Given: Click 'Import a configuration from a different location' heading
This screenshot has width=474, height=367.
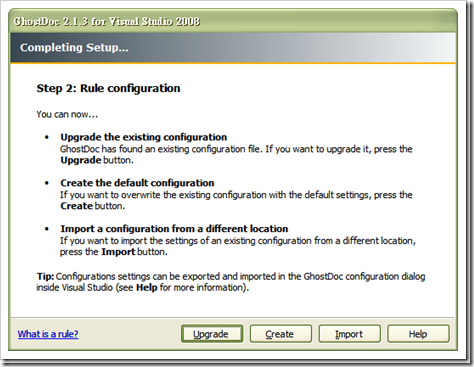Looking at the screenshot, I should coord(174,229).
